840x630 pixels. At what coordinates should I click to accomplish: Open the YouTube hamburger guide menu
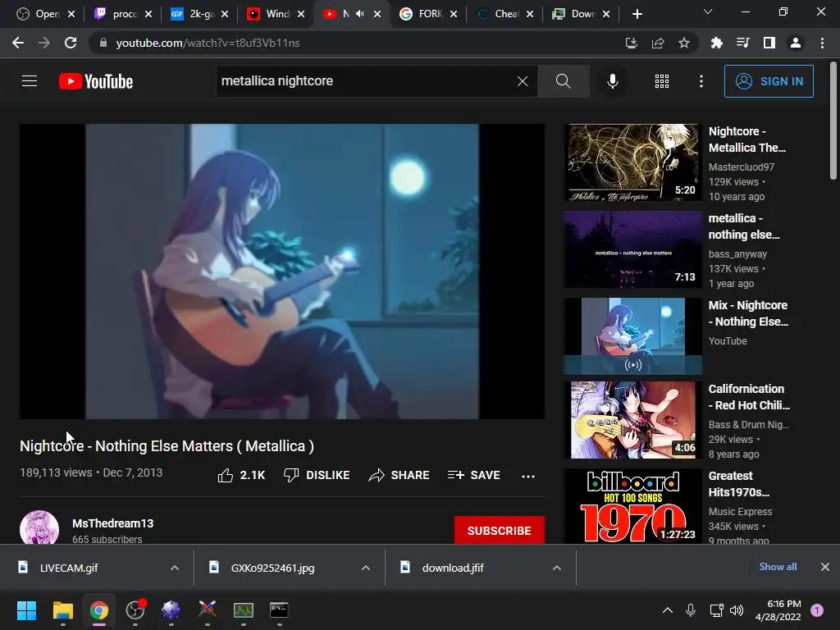pos(30,81)
